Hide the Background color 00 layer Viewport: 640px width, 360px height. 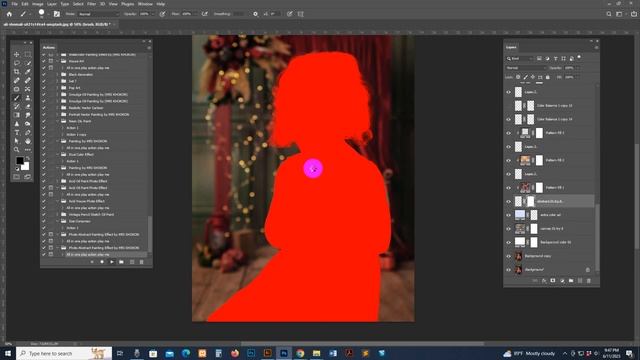point(509,242)
